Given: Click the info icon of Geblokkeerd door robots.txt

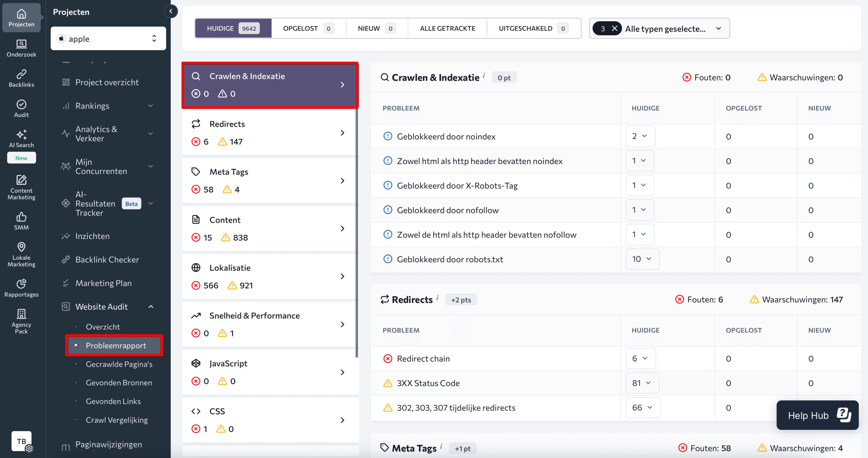Looking at the screenshot, I should coord(388,259).
